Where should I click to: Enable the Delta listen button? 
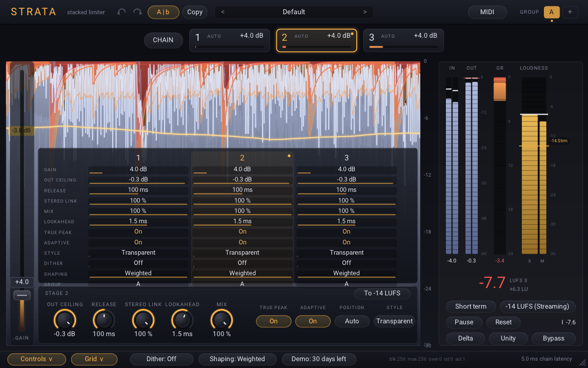coord(465,339)
